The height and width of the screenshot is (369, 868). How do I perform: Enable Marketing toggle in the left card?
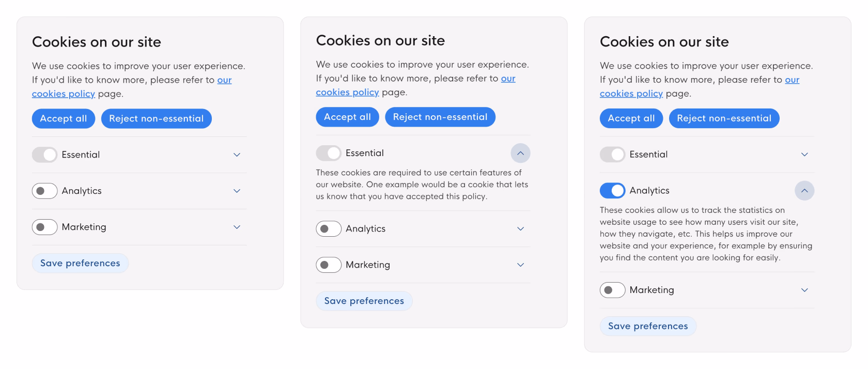[44, 227]
